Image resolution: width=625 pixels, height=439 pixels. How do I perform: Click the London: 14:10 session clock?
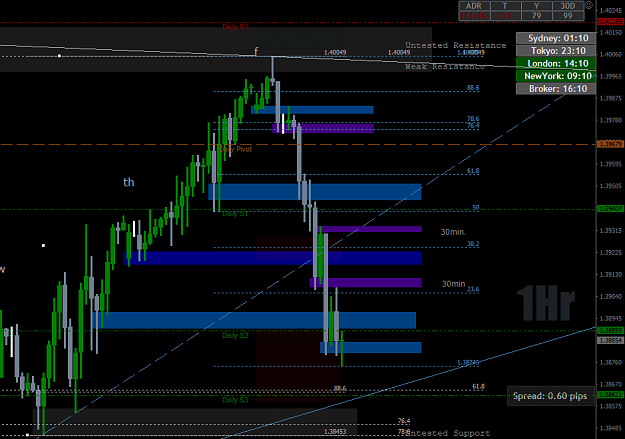[x=556, y=63]
